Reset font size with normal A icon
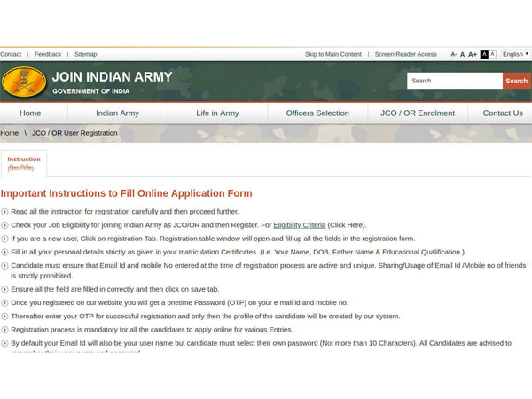Screen dimensions: 532x399 (462, 54)
